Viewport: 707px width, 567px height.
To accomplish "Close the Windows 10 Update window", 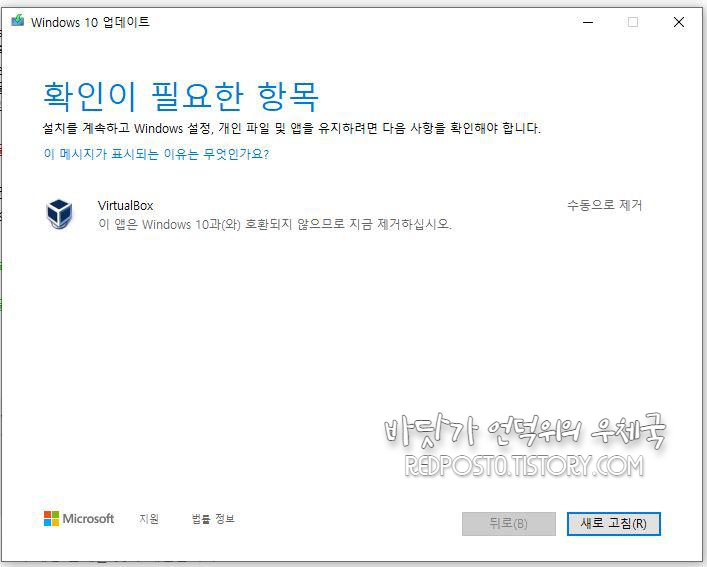I will [679, 22].
